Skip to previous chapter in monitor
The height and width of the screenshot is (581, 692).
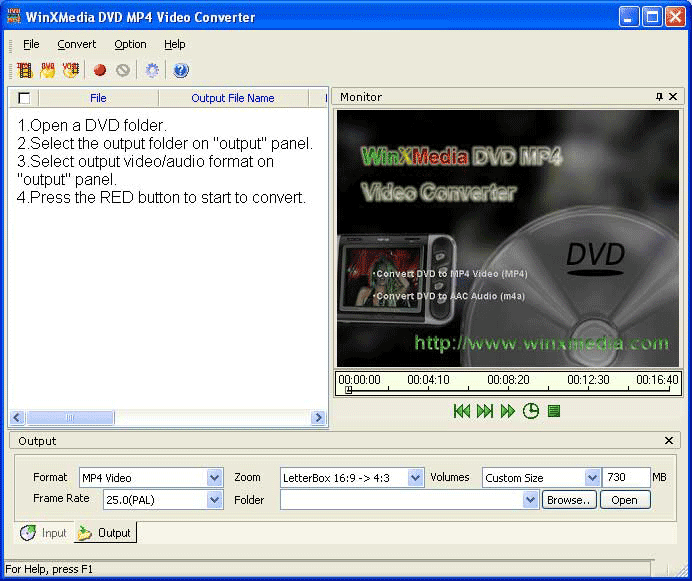pos(462,411)
